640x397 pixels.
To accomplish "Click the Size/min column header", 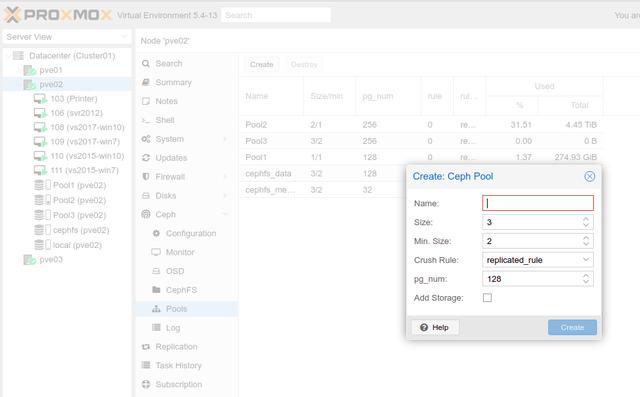I will 330,96.
